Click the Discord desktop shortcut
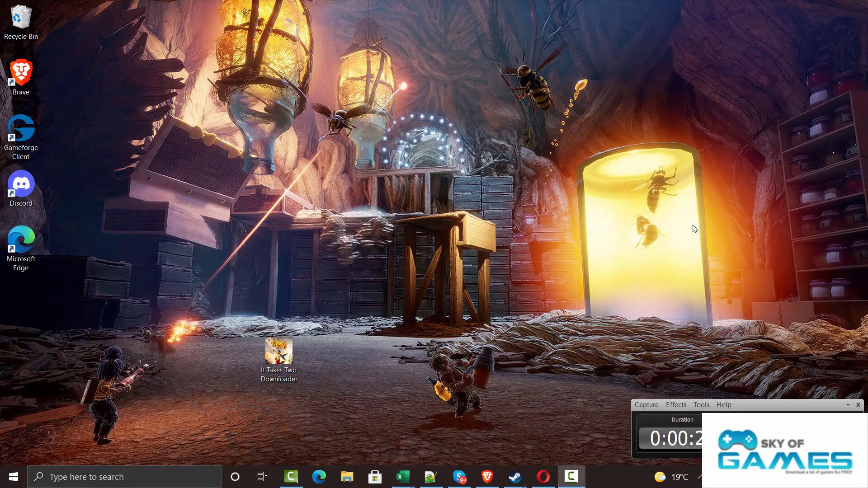Image resolution: width=868 pixels, height=488 pixels. 21,188
